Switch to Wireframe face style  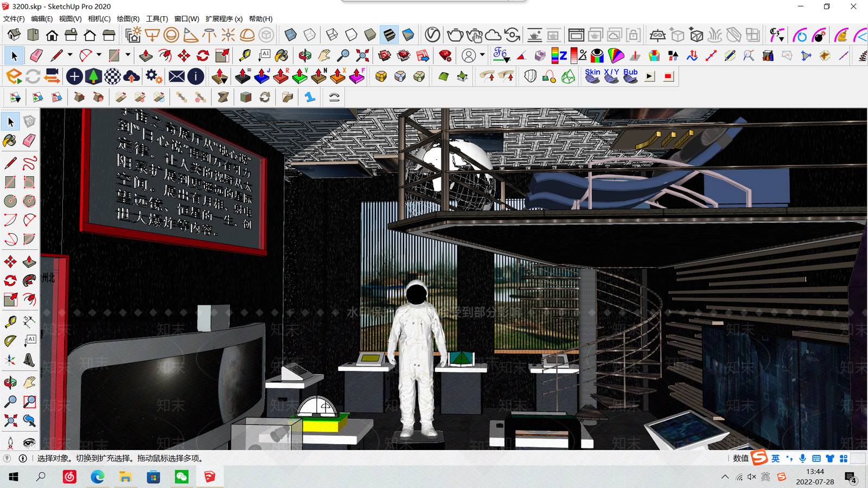point(331,35)
